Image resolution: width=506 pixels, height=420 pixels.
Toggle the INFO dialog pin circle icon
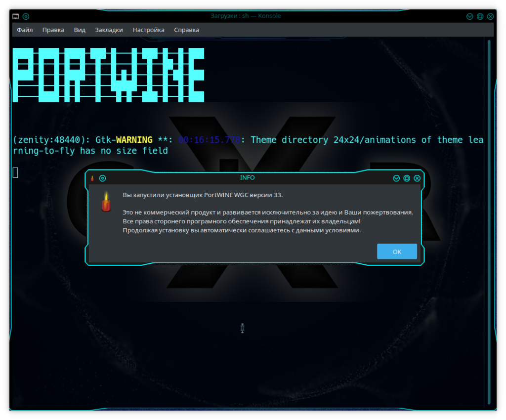[102, 178]
